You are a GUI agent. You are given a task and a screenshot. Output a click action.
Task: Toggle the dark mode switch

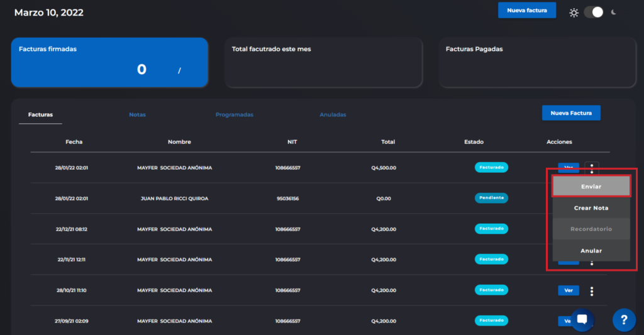tap(593, 12)
